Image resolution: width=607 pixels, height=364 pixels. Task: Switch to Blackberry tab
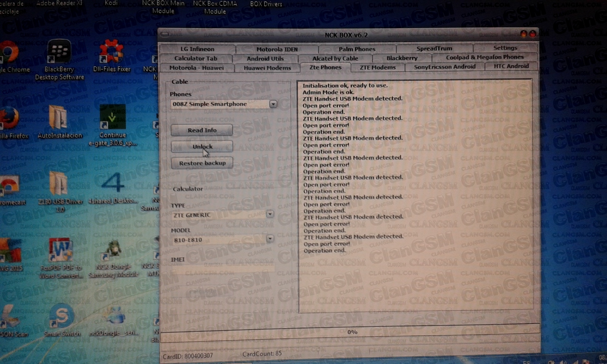pyautogui.click(x=402, y=58)
